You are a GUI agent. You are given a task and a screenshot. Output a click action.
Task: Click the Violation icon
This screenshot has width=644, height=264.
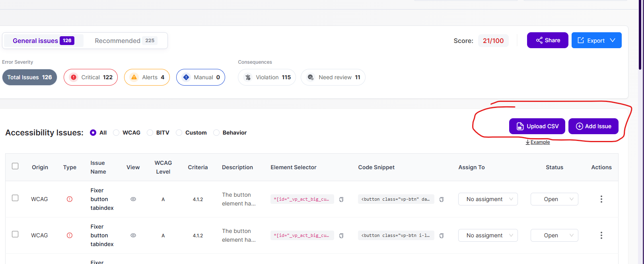point(248,77)
